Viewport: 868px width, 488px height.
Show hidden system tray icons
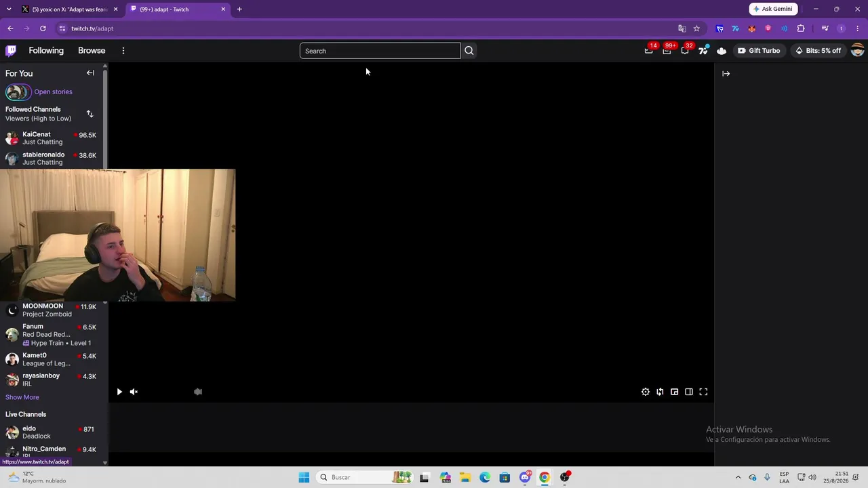pyautogui.click(x=738, y=477)
